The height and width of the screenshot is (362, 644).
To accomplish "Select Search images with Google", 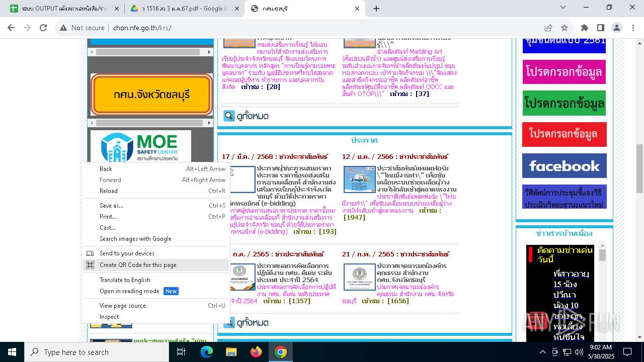I will (x=155, y=239).
